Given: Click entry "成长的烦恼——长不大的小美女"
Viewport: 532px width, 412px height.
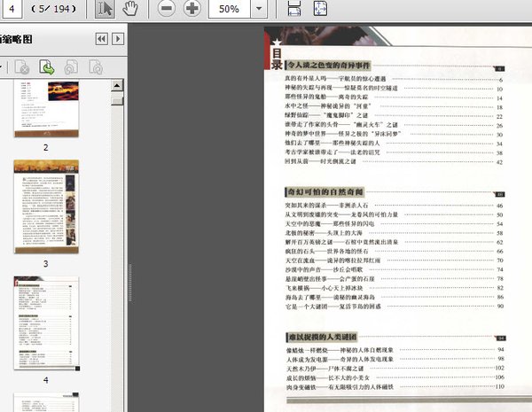Looking at the screenshot, I should pos(328,377).
